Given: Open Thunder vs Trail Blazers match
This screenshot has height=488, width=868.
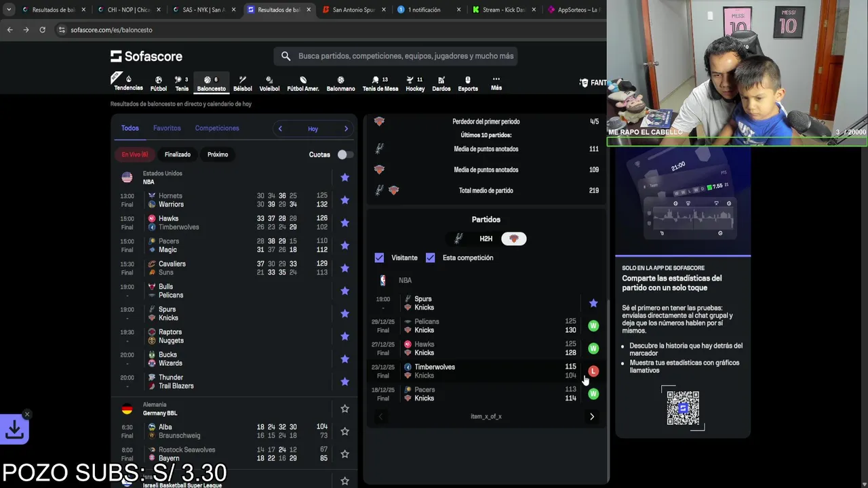Looking at the screenshot, I should point(234,382).
